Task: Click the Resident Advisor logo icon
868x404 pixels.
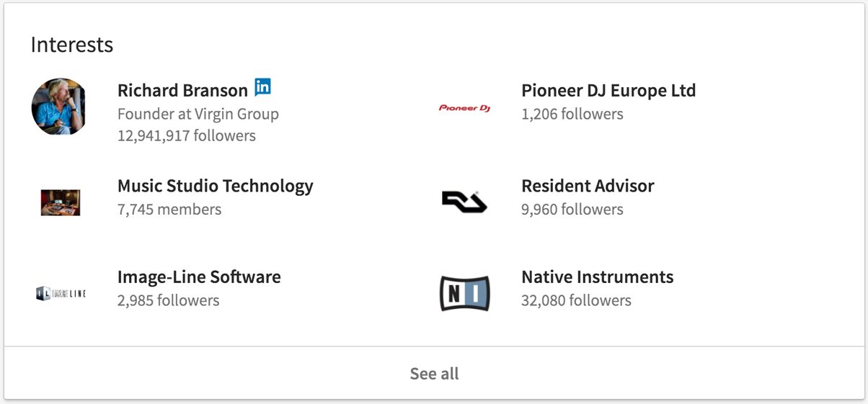Action: click(x=464, y=202)
